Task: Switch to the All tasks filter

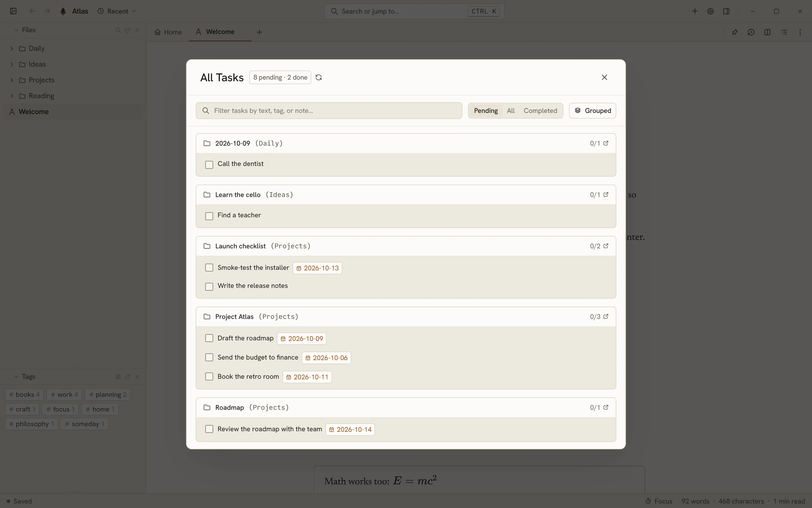Action: tap(510, 111)
